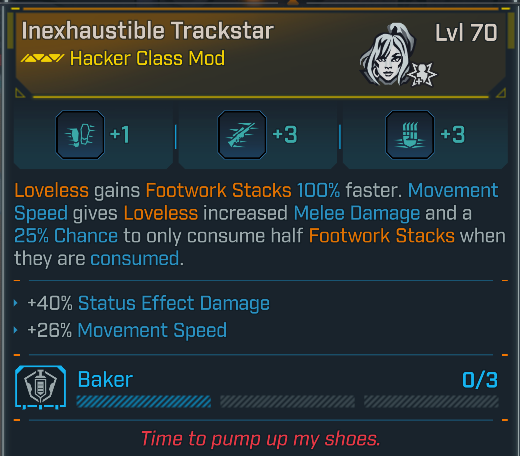Click the Inexhaustible Trackstar title

(x=148, y=31)
